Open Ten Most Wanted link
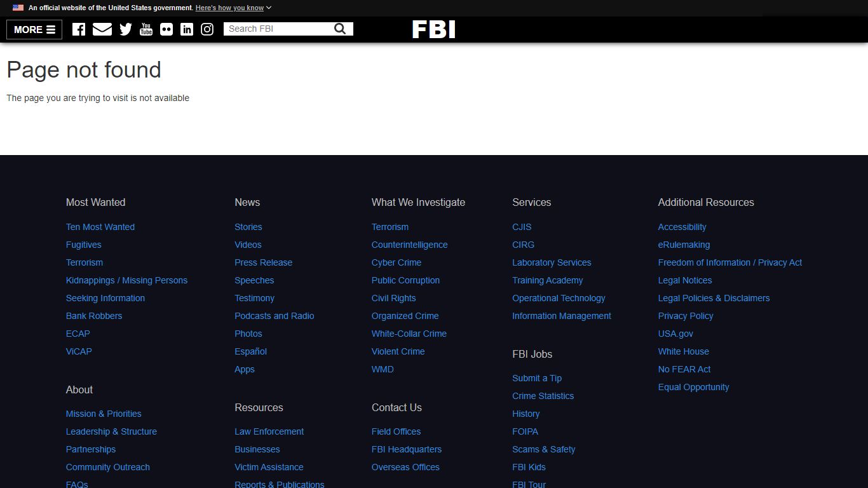Image resolution: width=868 pixels, height=488 pixels. 100,227
